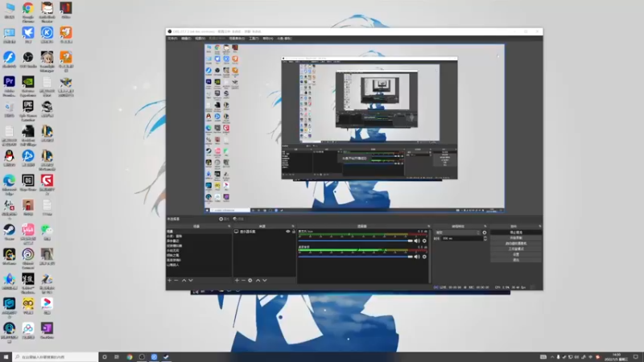This screenshot has height=362, width=644.
Task: Show hidden system tray icons chevron
Action: [552, 357]
